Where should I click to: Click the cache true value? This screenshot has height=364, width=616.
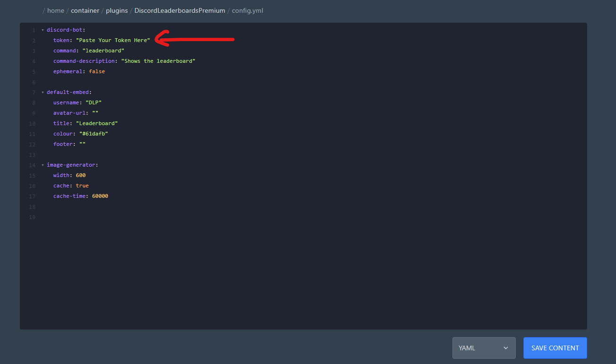click(82, 186)
